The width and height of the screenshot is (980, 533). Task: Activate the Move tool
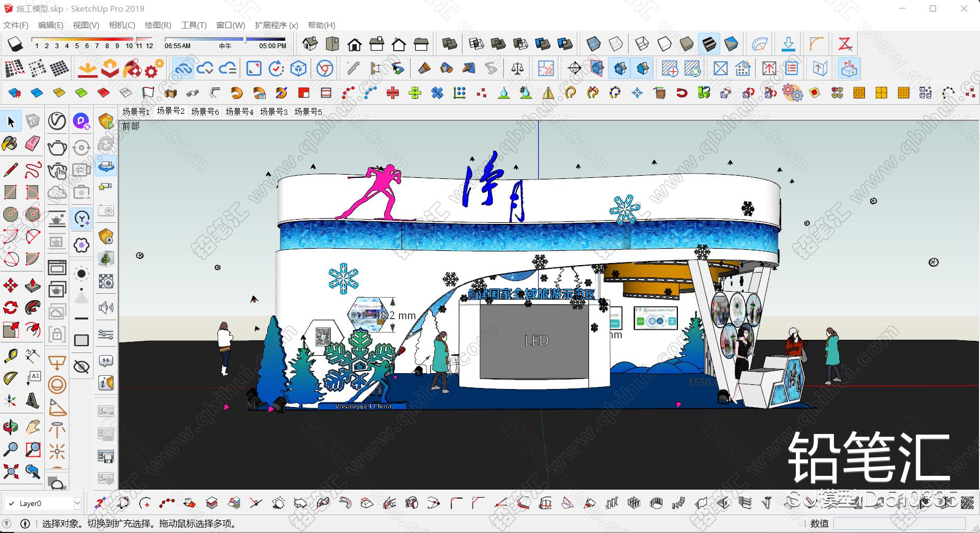click(x=11, y=286)
